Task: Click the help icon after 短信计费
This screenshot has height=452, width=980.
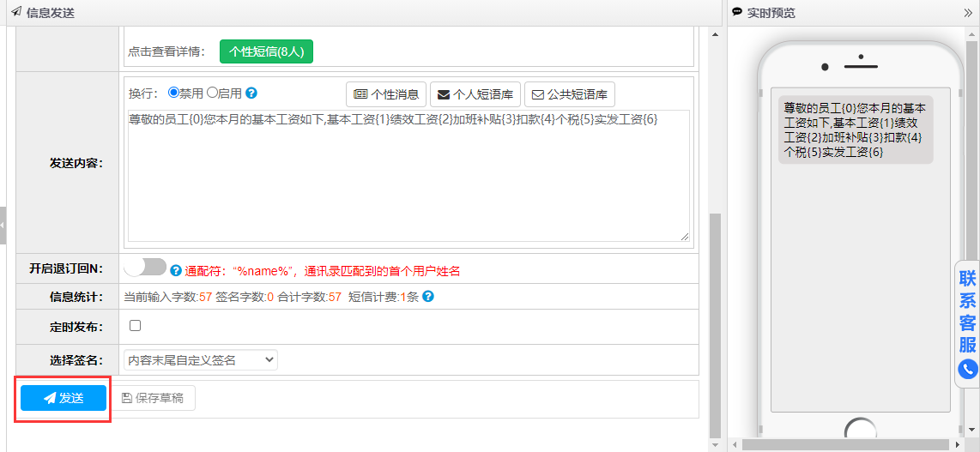Action: 427,297
